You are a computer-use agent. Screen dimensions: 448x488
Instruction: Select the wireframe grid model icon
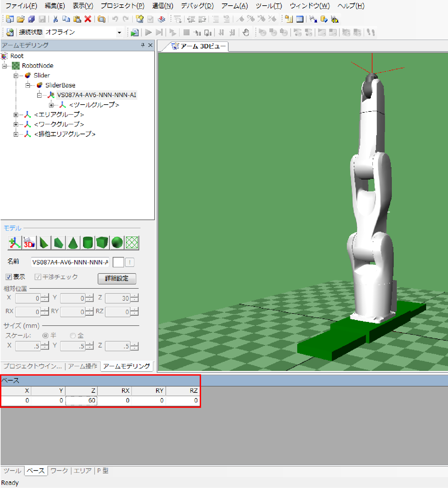coord(132,243)
